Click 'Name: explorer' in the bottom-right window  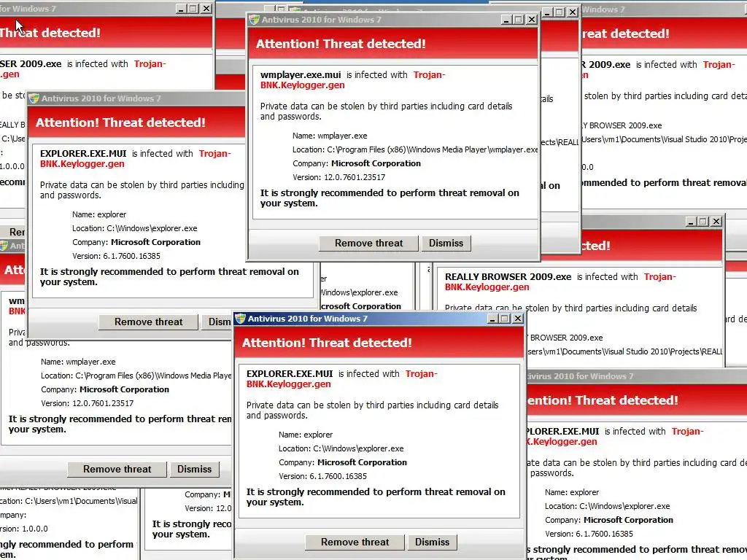click(x=572, y=492)
